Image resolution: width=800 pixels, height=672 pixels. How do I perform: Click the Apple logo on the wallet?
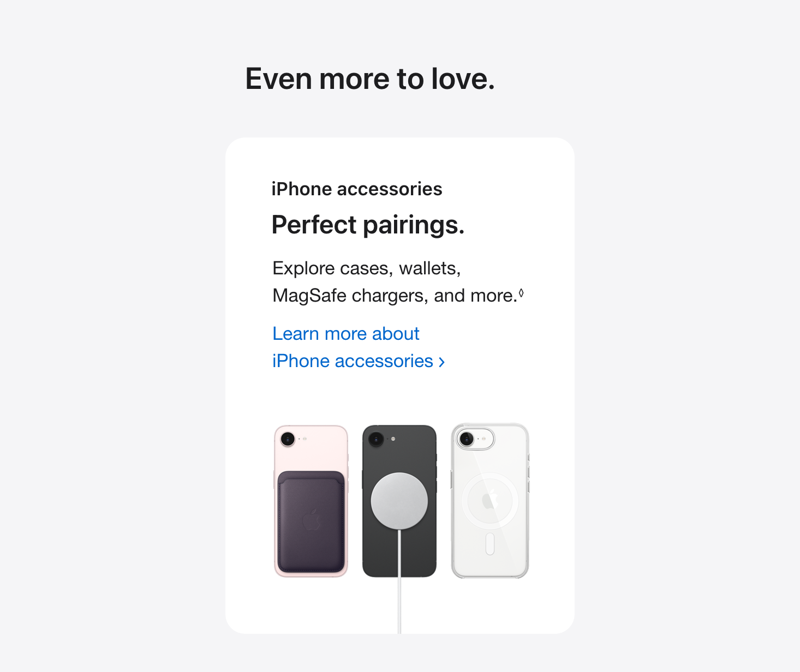point(311,520)
